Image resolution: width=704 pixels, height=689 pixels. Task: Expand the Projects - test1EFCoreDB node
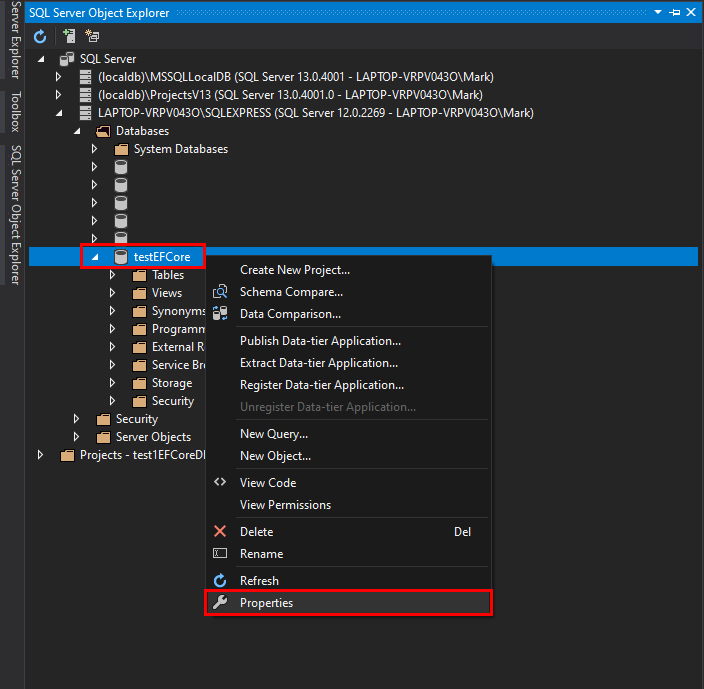tap(40, 455)
